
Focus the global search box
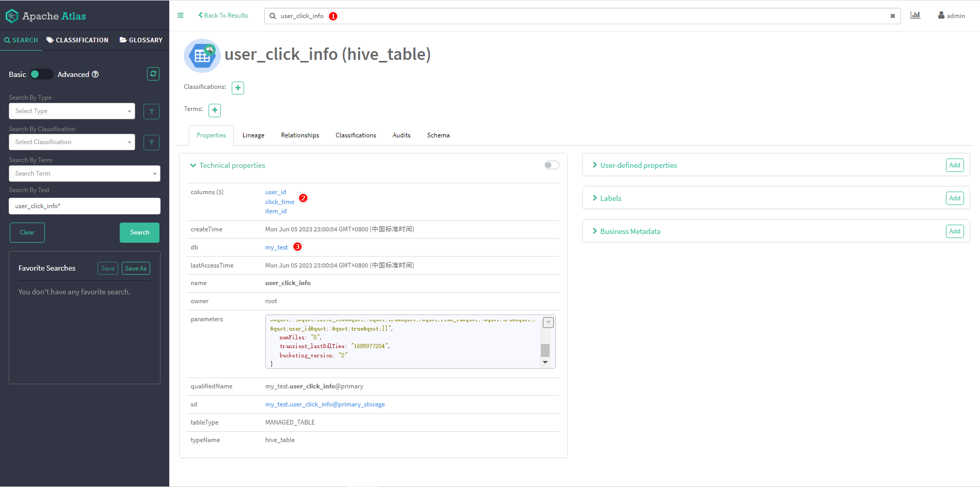(582, 16)
